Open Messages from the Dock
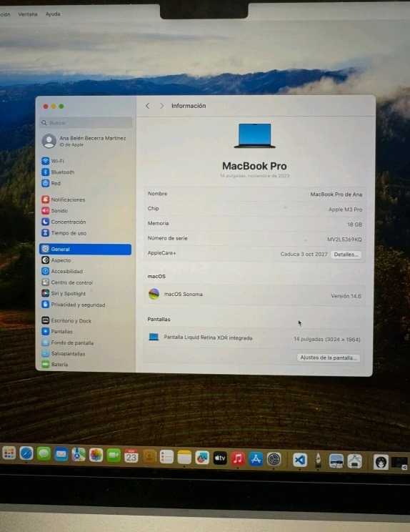The width and height of the screenshot is (410, 532). tap(44, 453)
